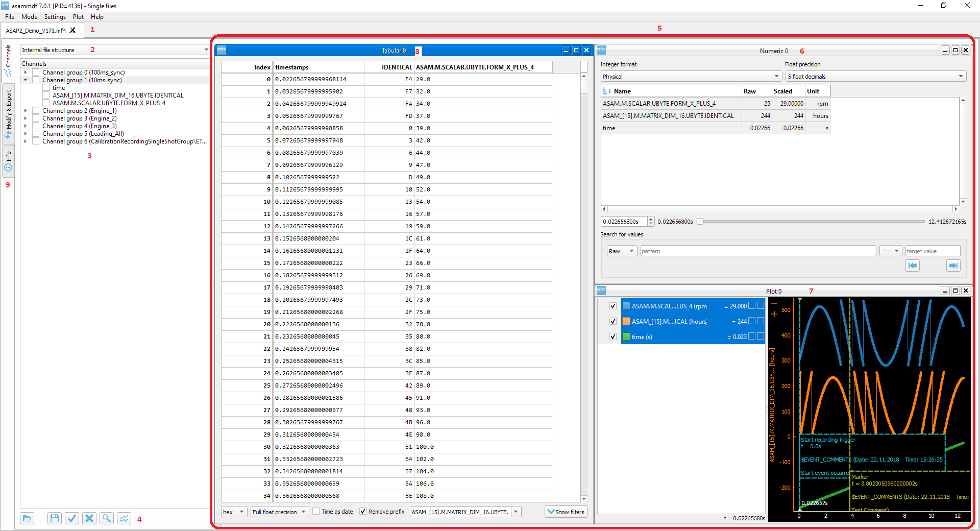This screenshot has width=980, height=531.
Task: Uncheck the time (s) signal in Plot 0
Action: pyautogui.click(x=612, y=337)
